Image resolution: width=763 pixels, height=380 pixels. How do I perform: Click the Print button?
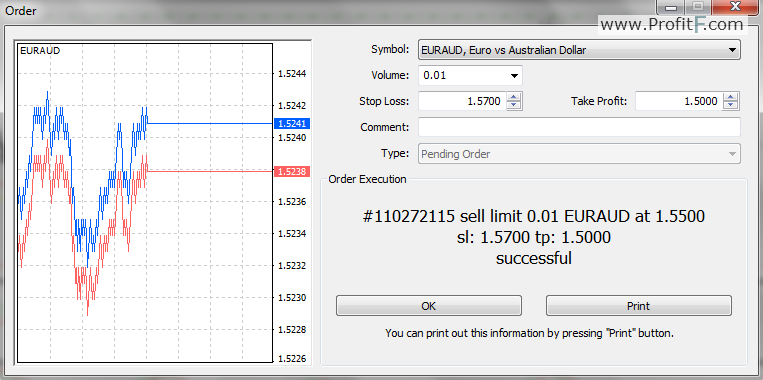638,306
